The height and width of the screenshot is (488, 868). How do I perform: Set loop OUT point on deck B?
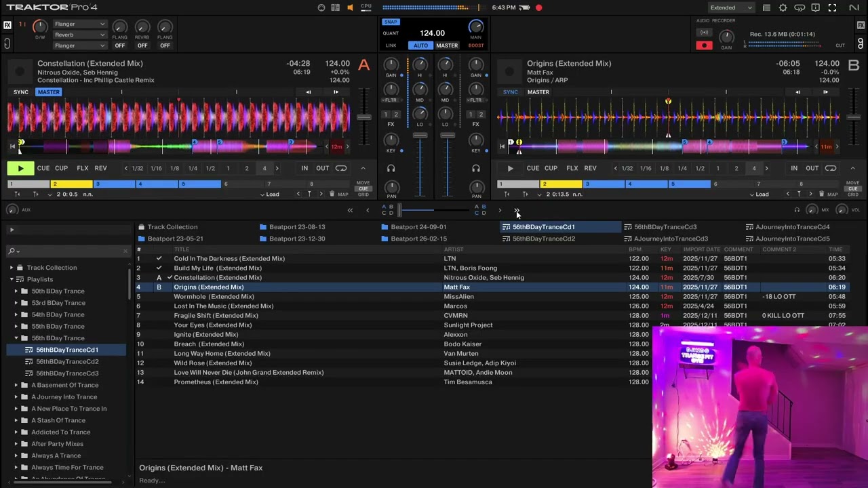pyautogui.click(x=812, y=168)
